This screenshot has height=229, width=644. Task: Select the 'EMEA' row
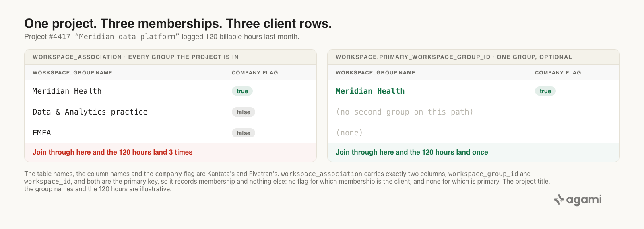point(171,133)
